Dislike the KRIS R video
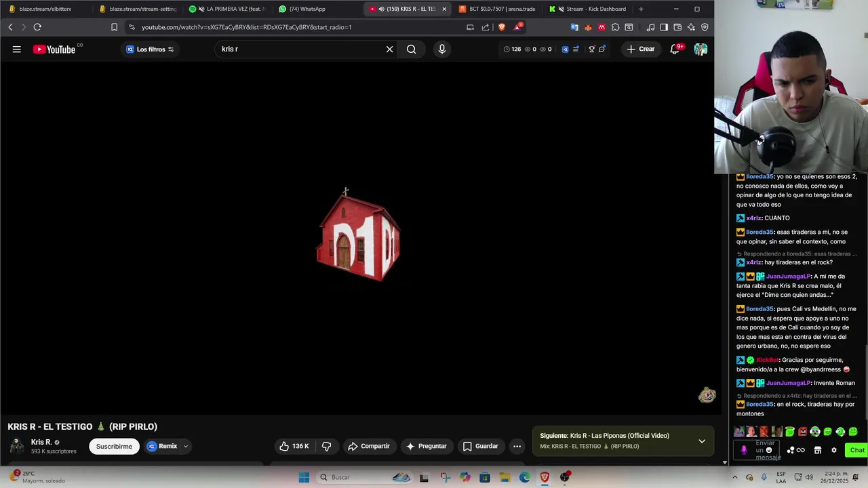Screen dimensions: 868x488 pyautogui.click(x=327, y=446)
